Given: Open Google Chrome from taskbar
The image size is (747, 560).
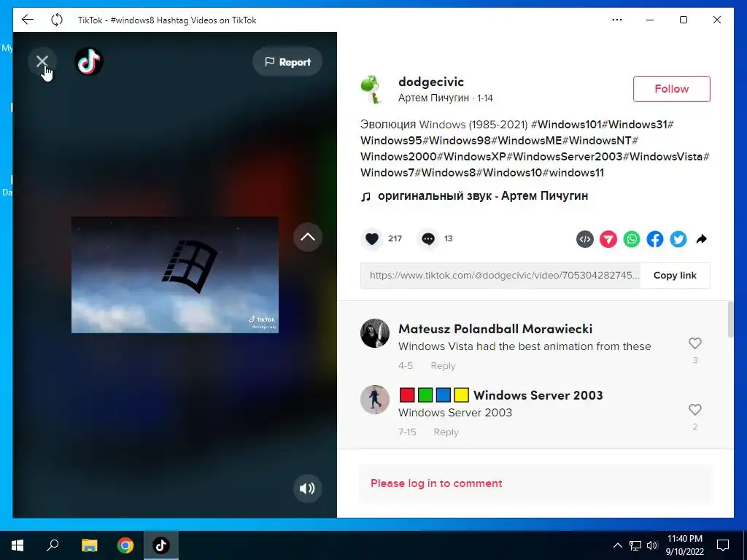Looking at the screenshot, I should coord(125,545).
